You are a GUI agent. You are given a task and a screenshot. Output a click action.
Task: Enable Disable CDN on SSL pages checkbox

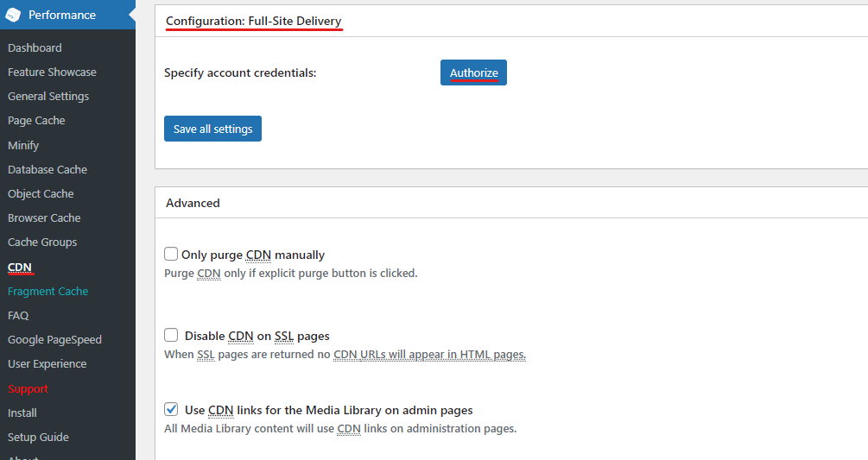point(171,335)
